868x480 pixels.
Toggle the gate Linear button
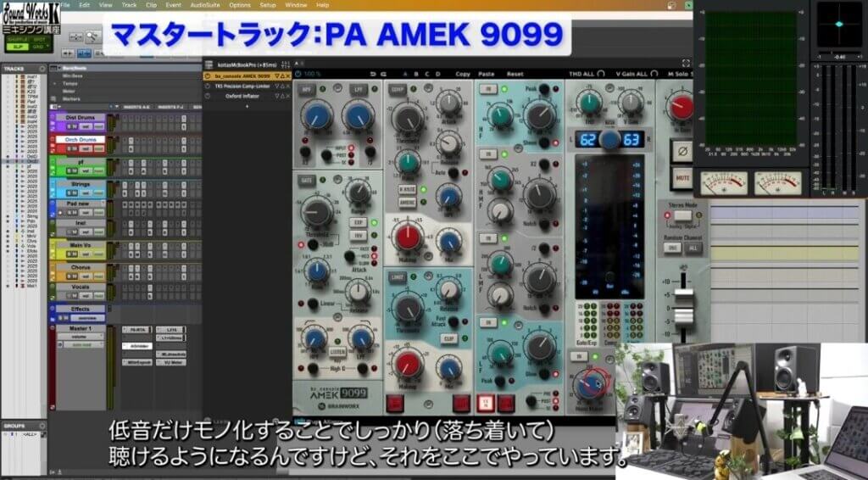[313, 304]
